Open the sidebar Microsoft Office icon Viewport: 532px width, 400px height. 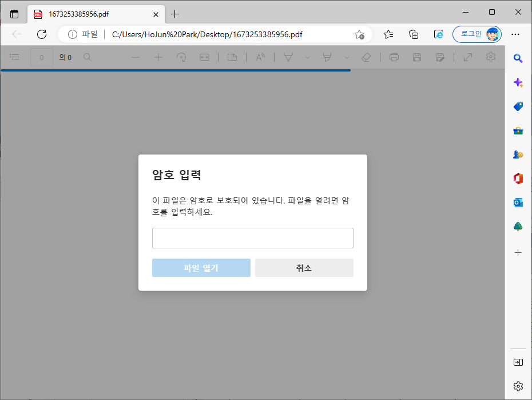[x=518, y=179]
